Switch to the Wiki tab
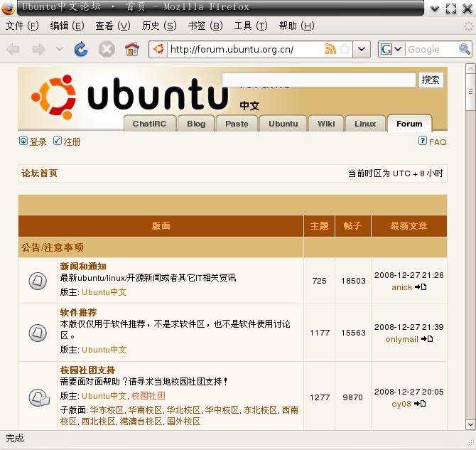This screenshot has height=450, width=476. (326, 124)
